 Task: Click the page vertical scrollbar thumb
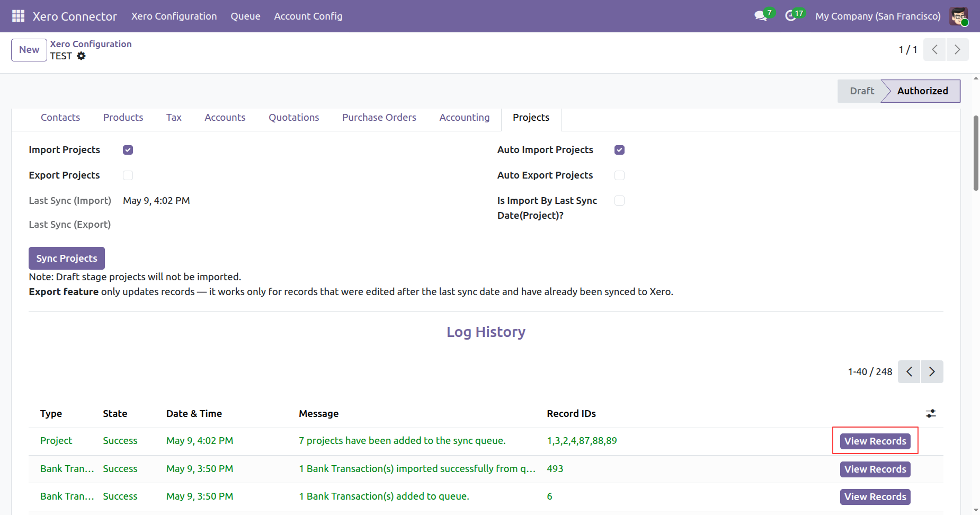[x=976, y=153]
